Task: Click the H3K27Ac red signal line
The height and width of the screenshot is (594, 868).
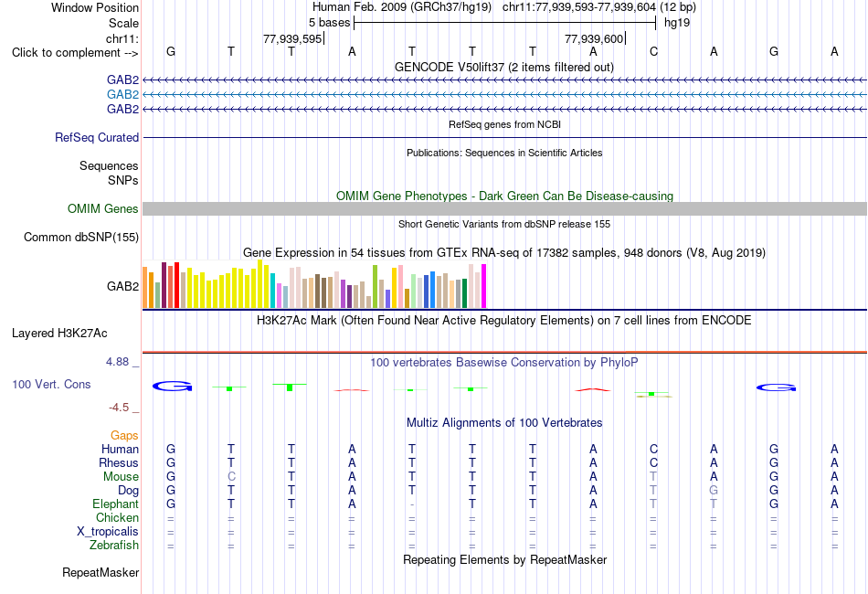Action: click(504, 352)
